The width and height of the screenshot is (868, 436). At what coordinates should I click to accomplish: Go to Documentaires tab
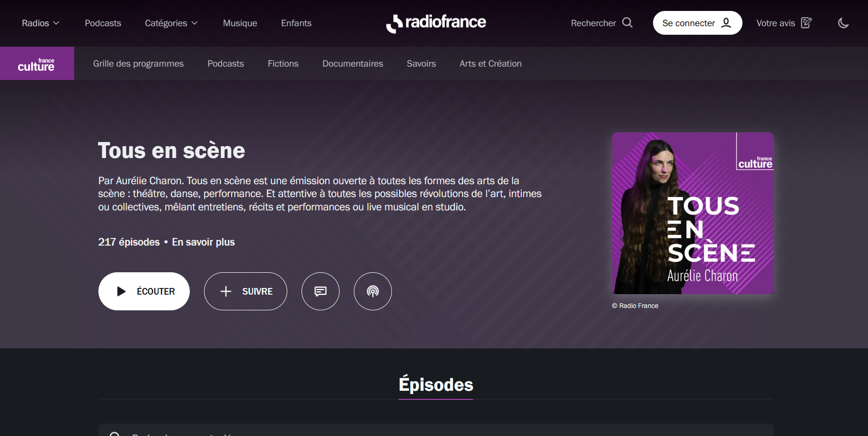(x=353, y=63)
